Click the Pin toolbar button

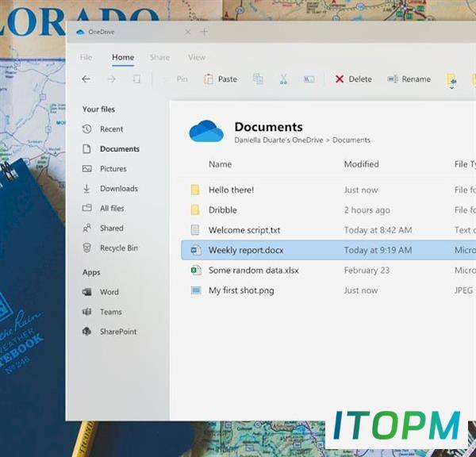[176, 79]
